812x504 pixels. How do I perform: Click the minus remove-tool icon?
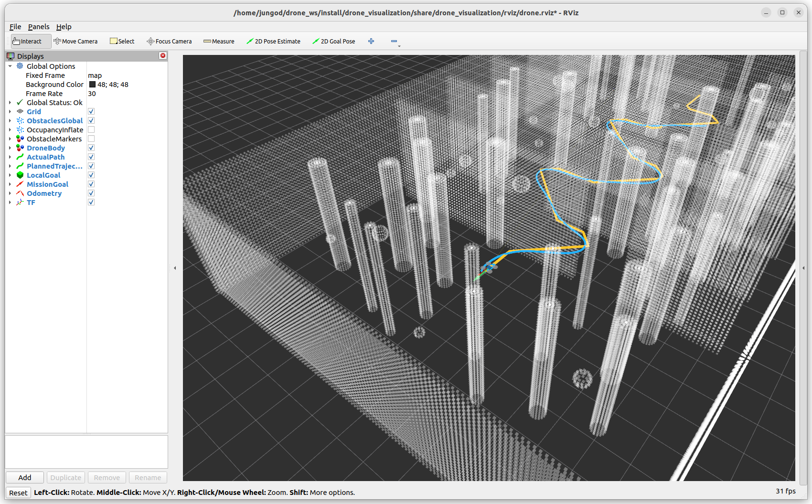(394, 41)
